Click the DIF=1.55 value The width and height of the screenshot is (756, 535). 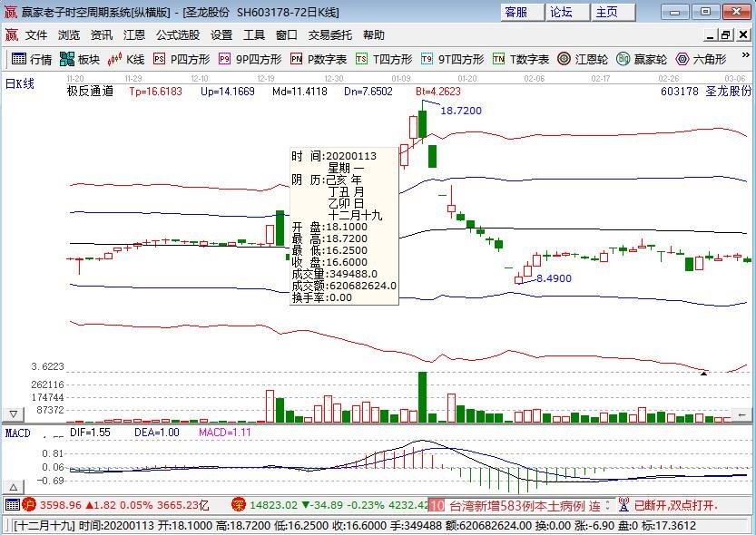click(x=90, y=433)
